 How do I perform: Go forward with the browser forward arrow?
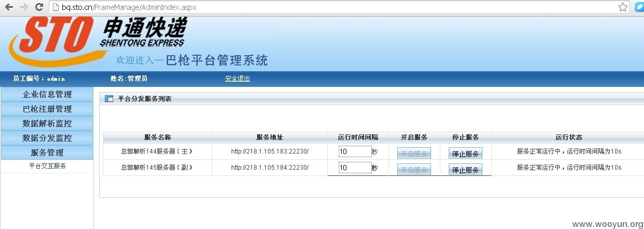(x=24, y=7)
